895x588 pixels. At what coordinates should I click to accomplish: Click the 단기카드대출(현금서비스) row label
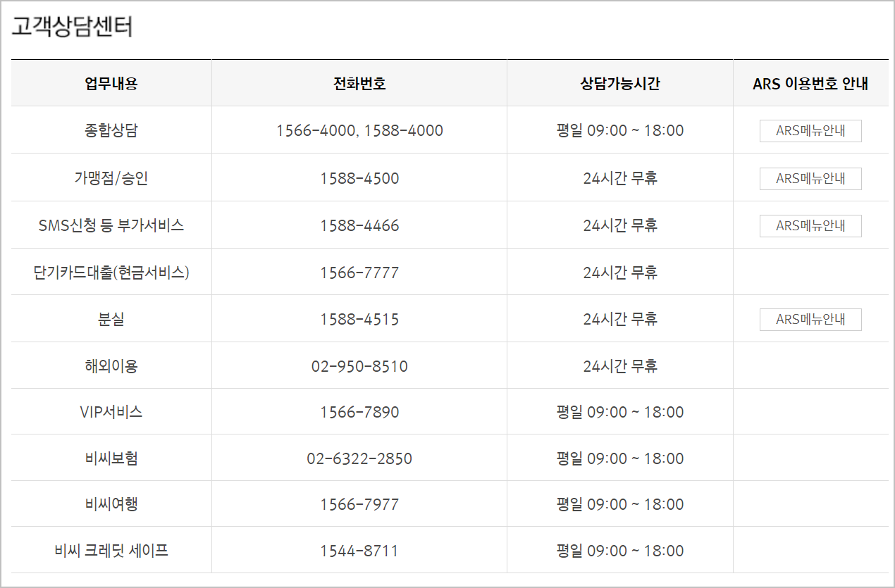111,273
